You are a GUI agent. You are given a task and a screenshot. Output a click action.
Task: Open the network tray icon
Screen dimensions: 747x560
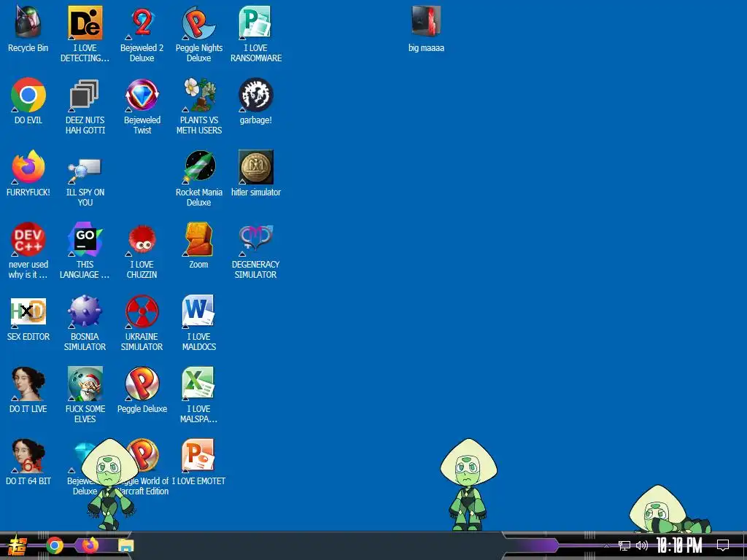click(x=624, y=545)
